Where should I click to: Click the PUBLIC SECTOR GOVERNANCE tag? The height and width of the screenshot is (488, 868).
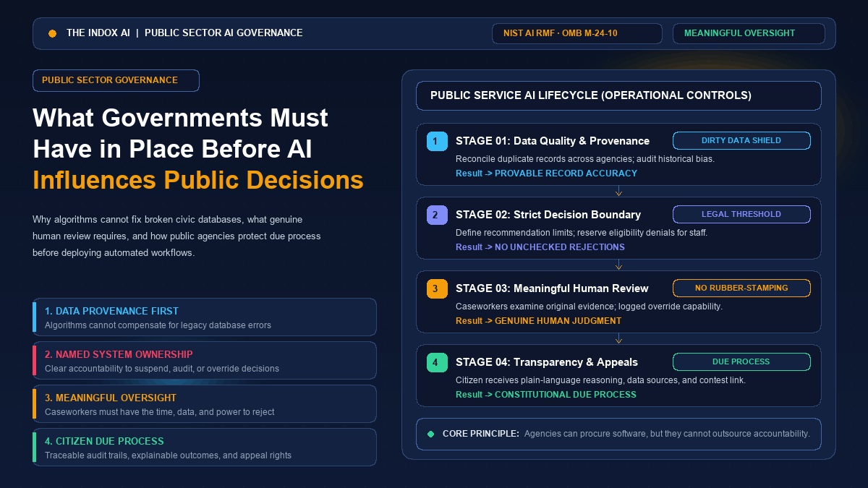(116, 80)
